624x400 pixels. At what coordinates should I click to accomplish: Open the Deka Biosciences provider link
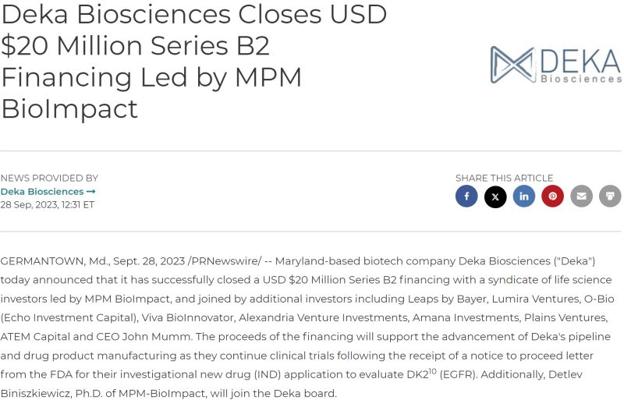click(47, 191)
